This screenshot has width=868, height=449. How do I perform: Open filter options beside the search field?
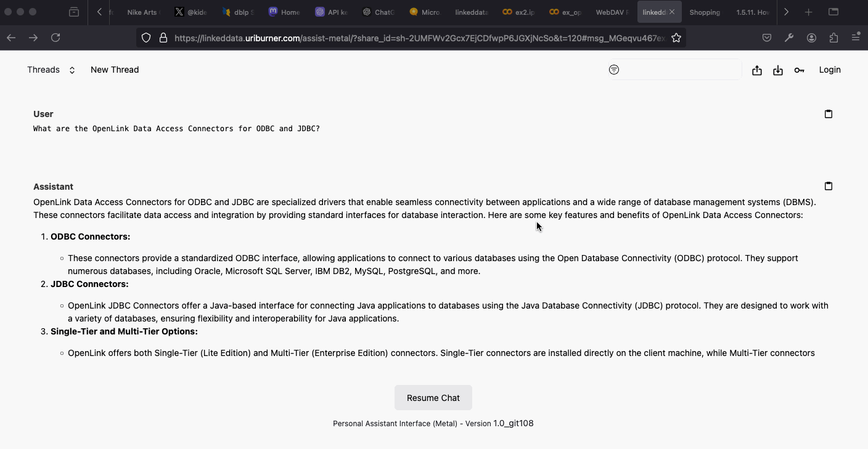pos(614,70)
